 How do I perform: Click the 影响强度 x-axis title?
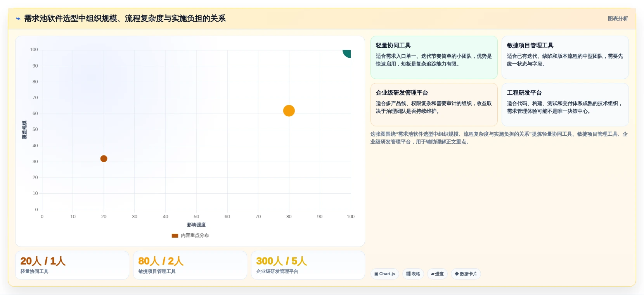click(x=196, y=225)
